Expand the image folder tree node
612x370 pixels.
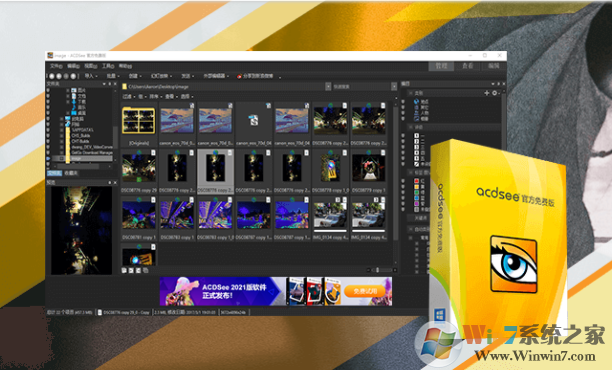tap(62, 158)
